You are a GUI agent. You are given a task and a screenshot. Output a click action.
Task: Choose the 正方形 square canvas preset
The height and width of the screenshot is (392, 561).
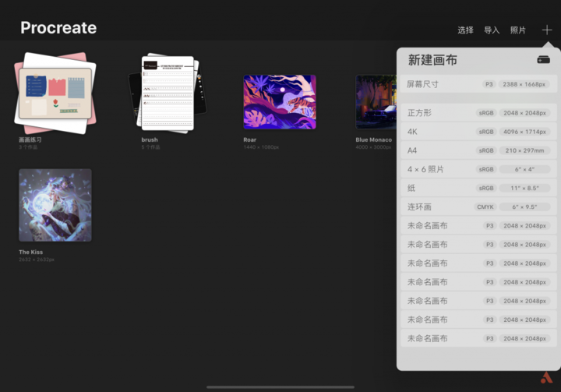tap(478, 113)
